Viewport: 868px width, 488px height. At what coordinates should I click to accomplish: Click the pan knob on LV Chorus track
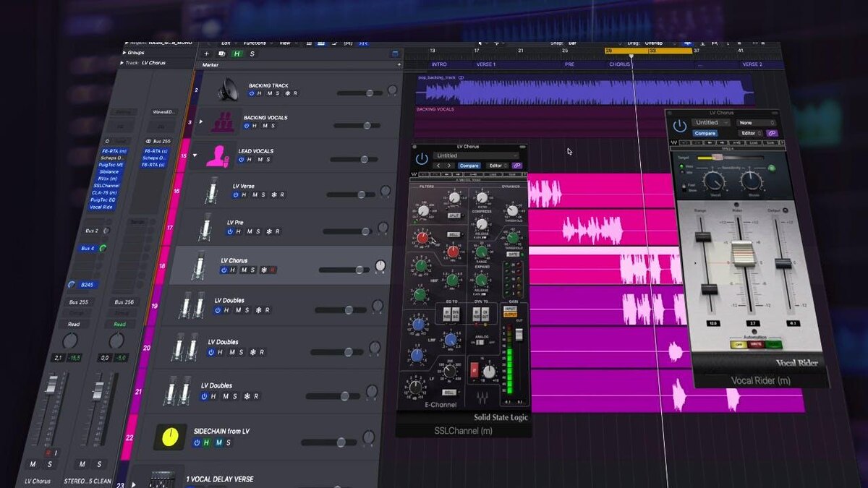click(x=380, y=267)
